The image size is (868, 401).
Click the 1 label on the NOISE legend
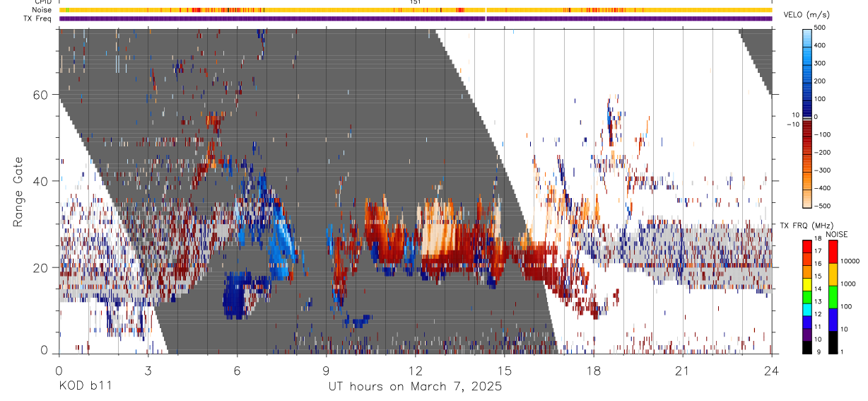[843, 351]
